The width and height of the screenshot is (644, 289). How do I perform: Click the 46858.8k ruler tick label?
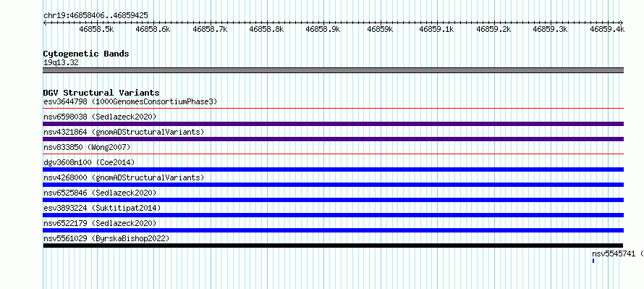[266, 29]
